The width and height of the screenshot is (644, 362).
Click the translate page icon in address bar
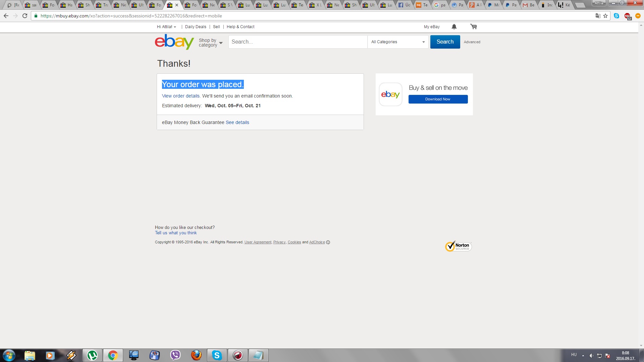pos(598,16)
